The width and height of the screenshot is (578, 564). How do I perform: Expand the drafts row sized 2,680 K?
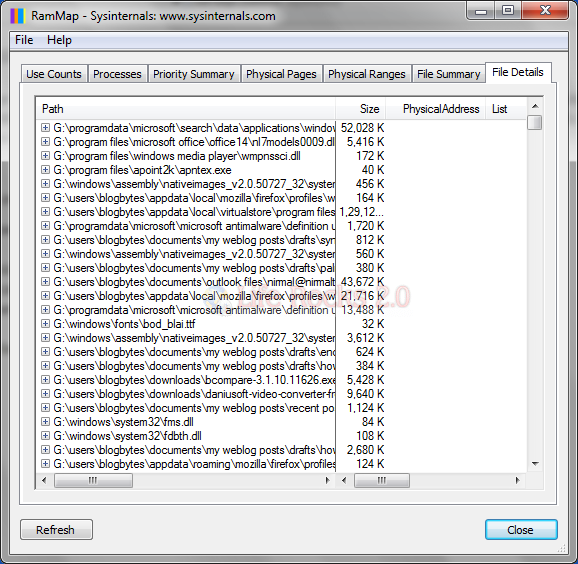pos(45,450)
